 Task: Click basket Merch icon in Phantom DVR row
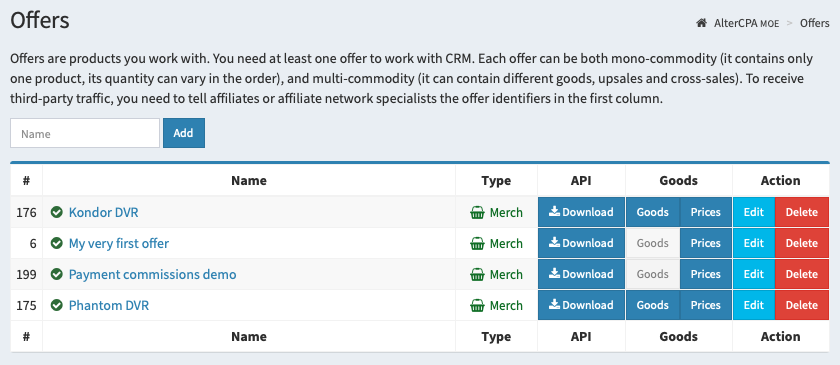pos(477,306)
